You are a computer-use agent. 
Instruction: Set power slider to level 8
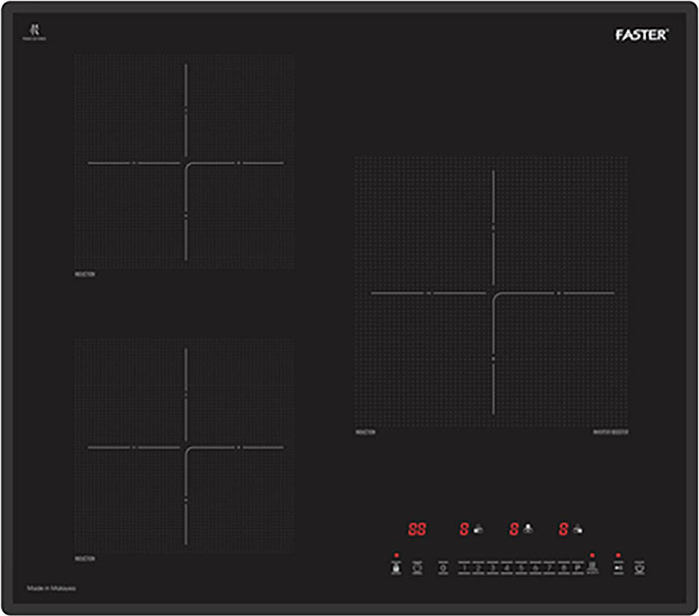564,567
